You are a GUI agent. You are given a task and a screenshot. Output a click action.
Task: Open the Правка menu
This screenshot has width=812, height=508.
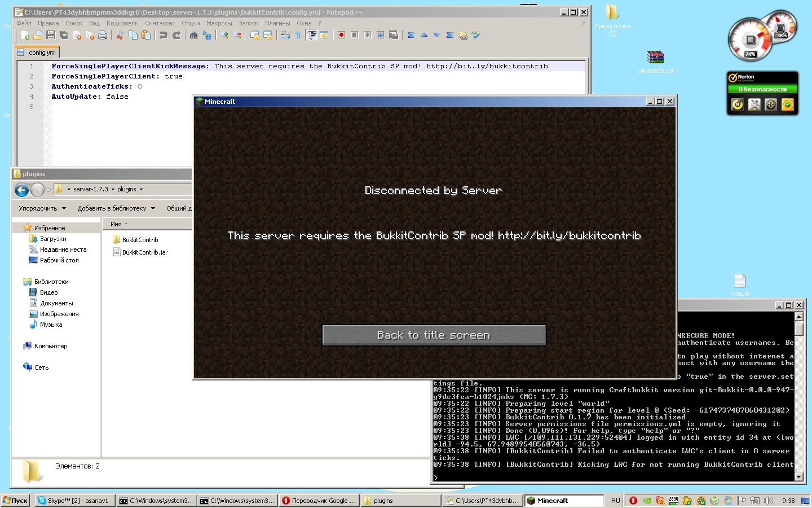click(x=48, y=23)
